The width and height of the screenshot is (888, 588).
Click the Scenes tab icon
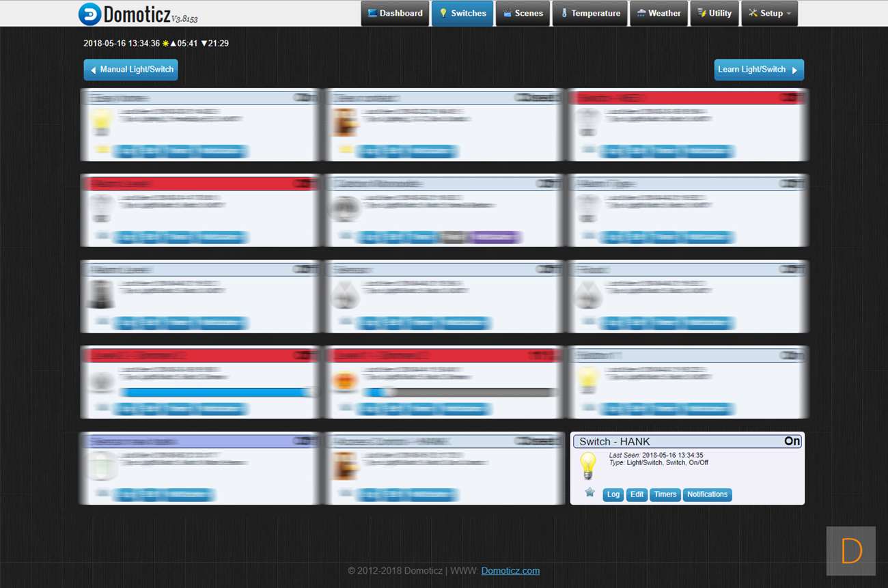point(508,14)
